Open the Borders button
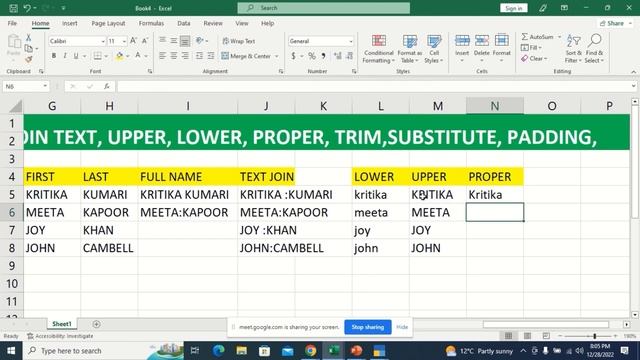640x360 pixels. (x=98, y=56)
